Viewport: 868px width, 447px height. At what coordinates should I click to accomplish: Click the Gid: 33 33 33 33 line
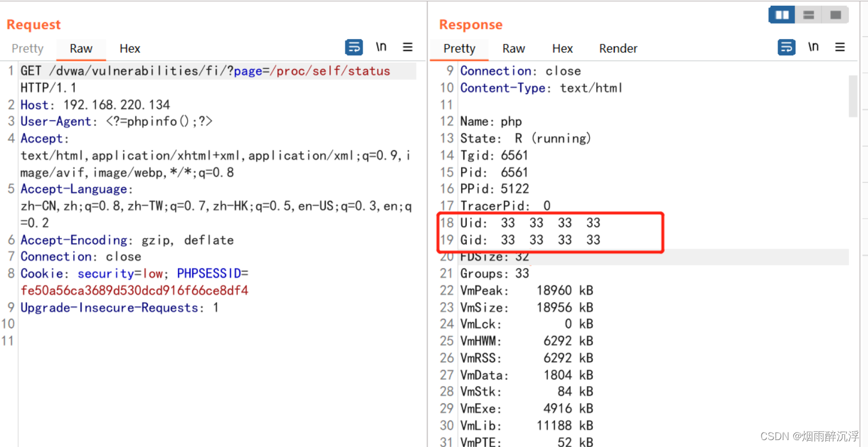[530, 240]
